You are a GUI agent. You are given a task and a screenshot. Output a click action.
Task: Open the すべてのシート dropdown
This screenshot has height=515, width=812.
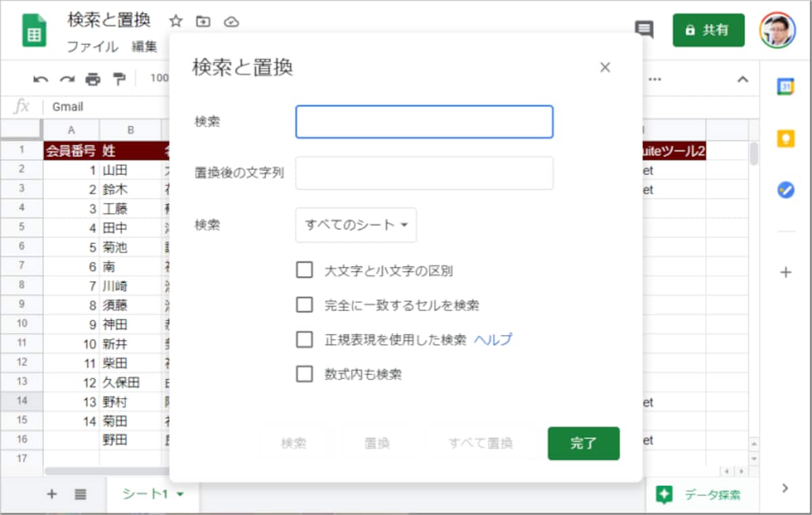[356, 225]
